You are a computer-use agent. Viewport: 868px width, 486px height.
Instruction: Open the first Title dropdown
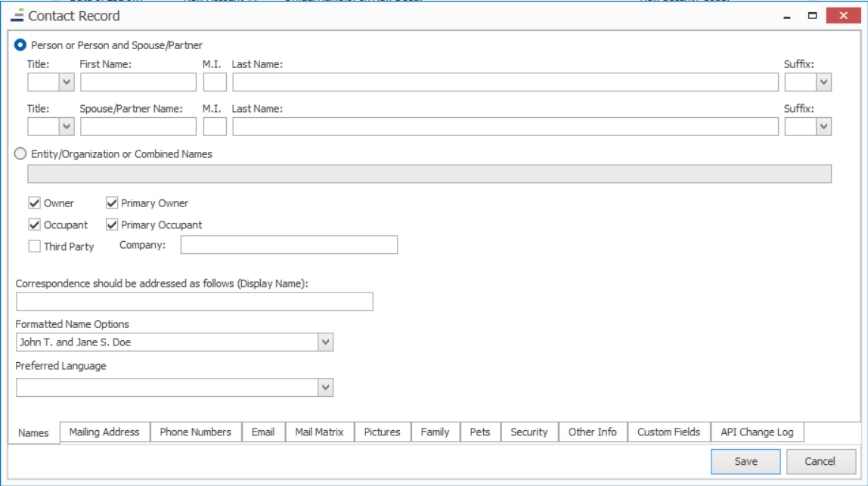coord(67,82)
